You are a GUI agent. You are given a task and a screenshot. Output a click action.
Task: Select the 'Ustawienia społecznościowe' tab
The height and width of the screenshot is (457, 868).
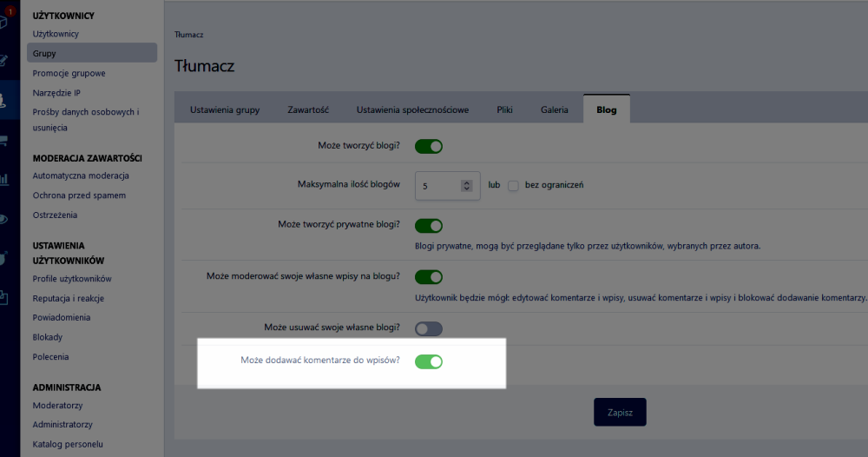coord(412,110)
